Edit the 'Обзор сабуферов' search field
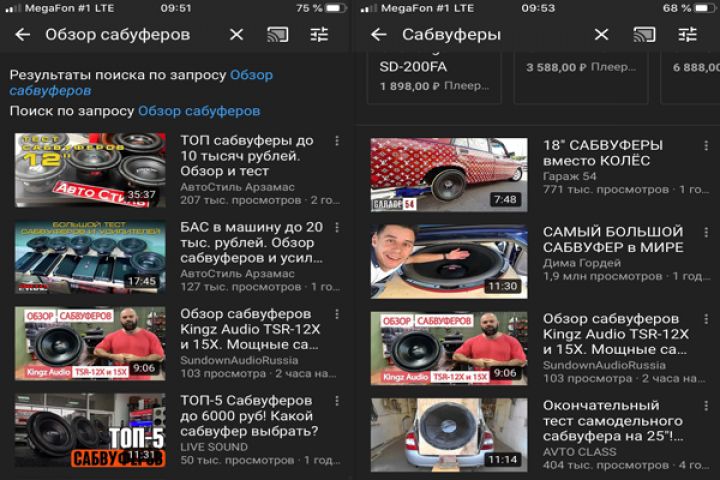This screenshot has height=480, width=720. click(118, 34)
